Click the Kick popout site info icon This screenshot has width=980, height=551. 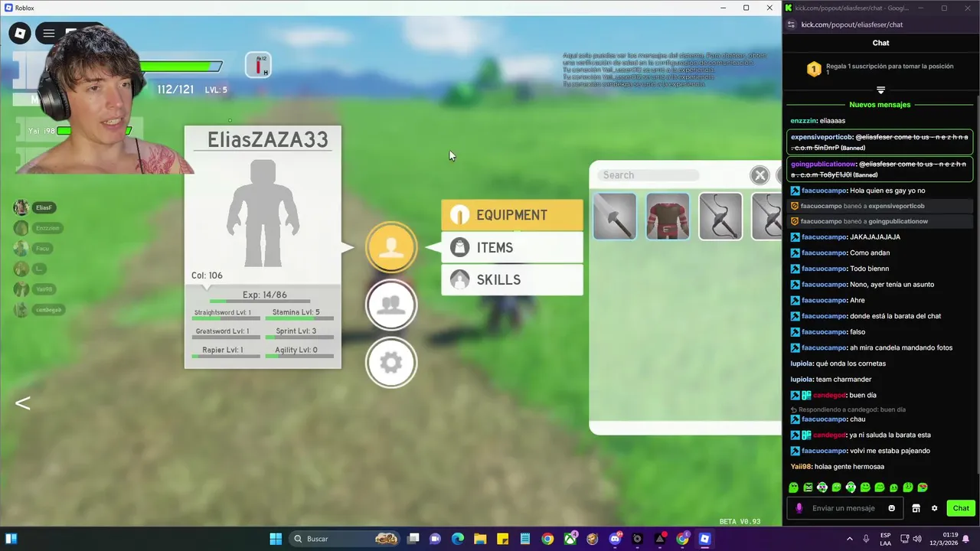[x=792, y=24]
